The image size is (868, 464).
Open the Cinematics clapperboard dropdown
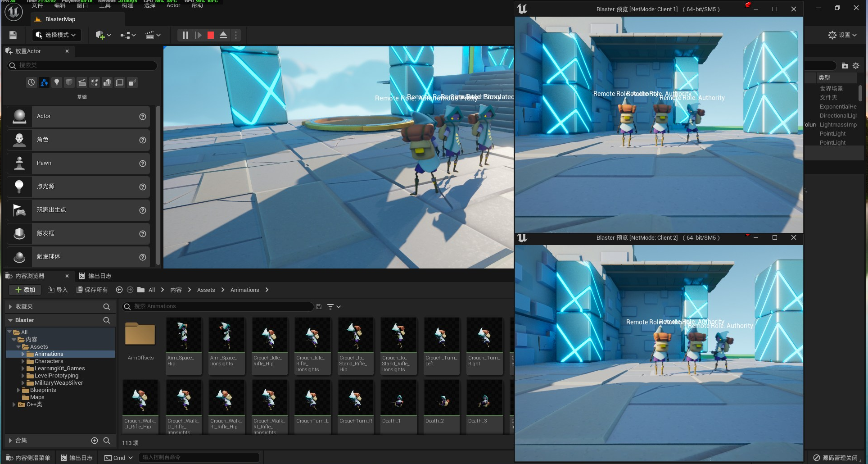point(153,35)
